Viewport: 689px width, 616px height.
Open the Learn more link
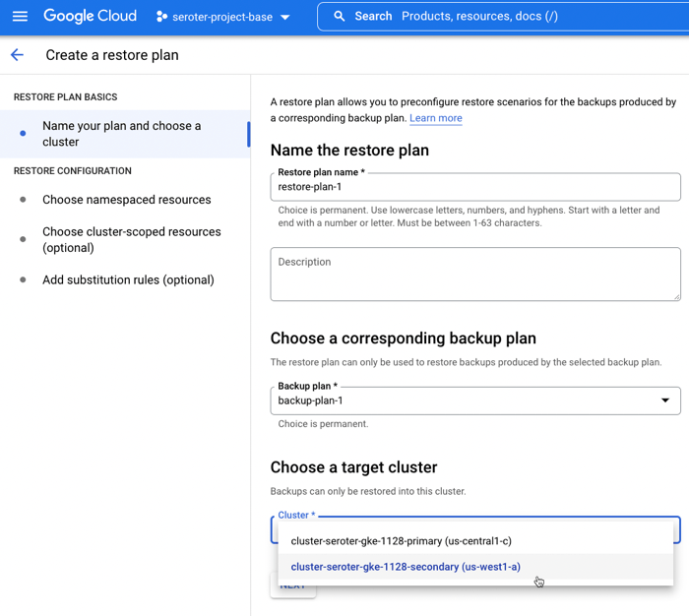[436, 118]
